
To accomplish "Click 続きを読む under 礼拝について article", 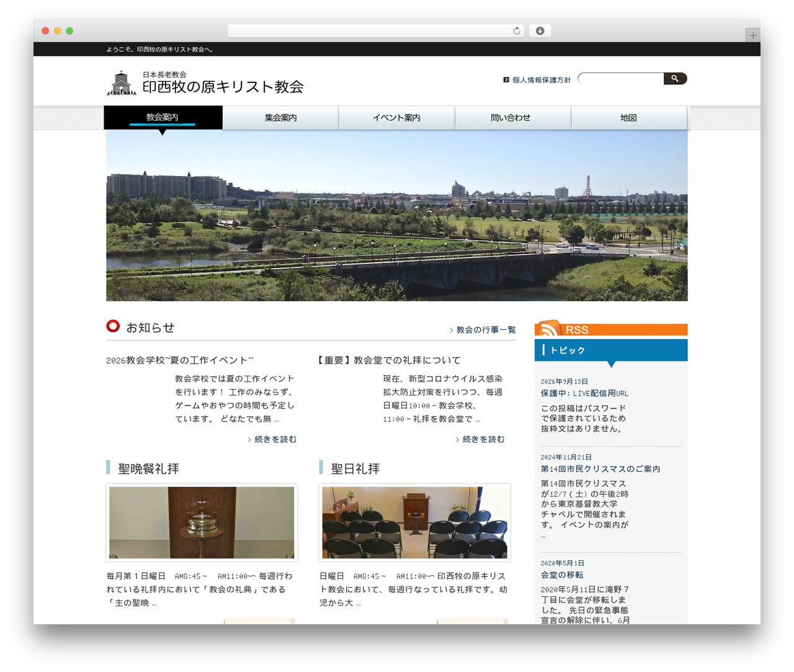I will coord(484,439).
